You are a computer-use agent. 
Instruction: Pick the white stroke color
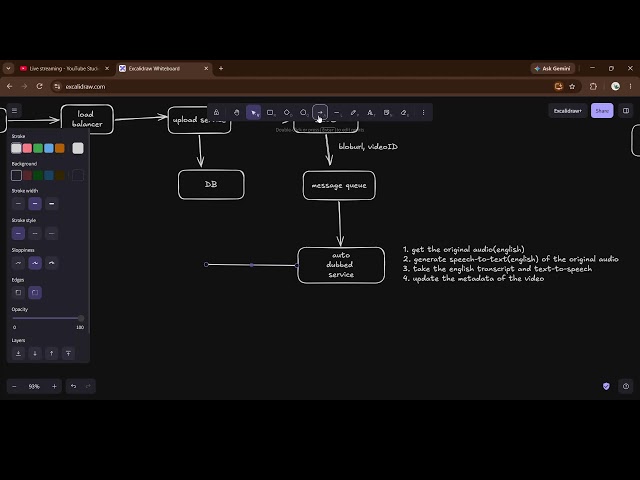point(16,148)
